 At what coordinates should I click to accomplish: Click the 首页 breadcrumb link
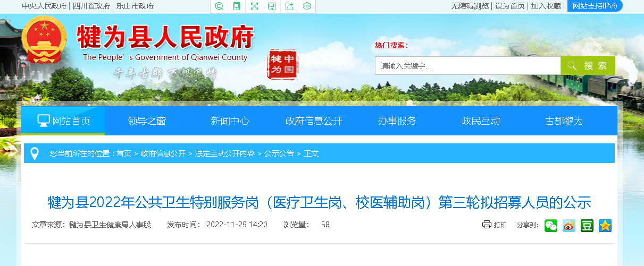[124, 153]
